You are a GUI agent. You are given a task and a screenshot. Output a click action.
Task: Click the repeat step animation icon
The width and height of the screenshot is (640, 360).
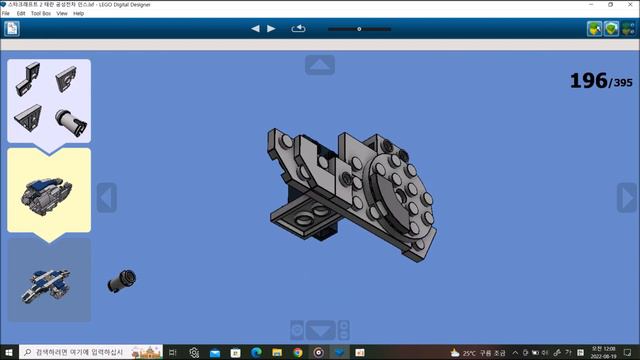tap(298, 29)
